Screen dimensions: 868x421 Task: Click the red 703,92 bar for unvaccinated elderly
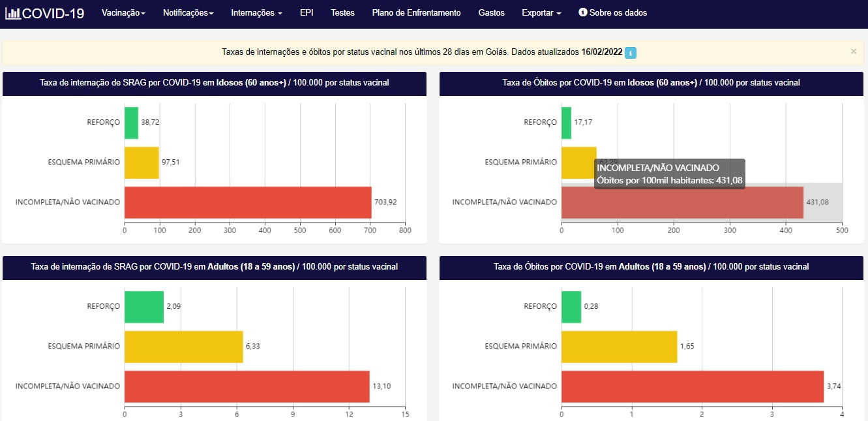(248, 202)
